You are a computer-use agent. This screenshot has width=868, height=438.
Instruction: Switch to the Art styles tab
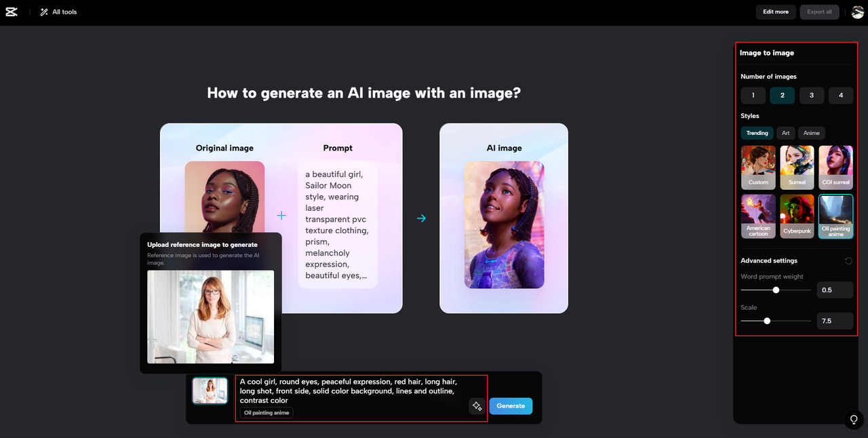pos(785,133)
